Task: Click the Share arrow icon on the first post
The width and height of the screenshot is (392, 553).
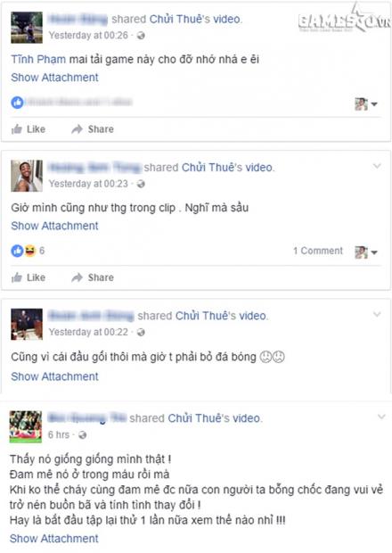Action: [x=77, y=129]
